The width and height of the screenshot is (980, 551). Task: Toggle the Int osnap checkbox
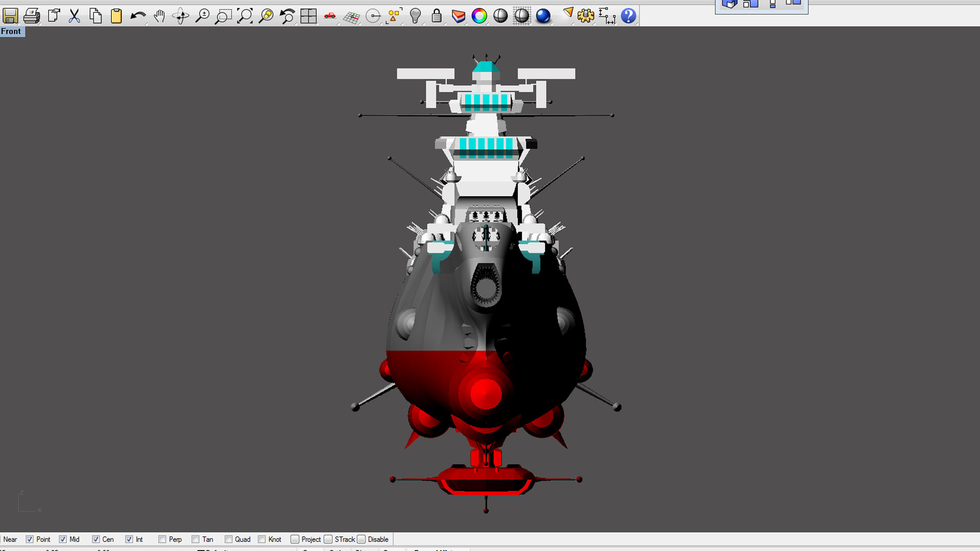tap(129, 539)
